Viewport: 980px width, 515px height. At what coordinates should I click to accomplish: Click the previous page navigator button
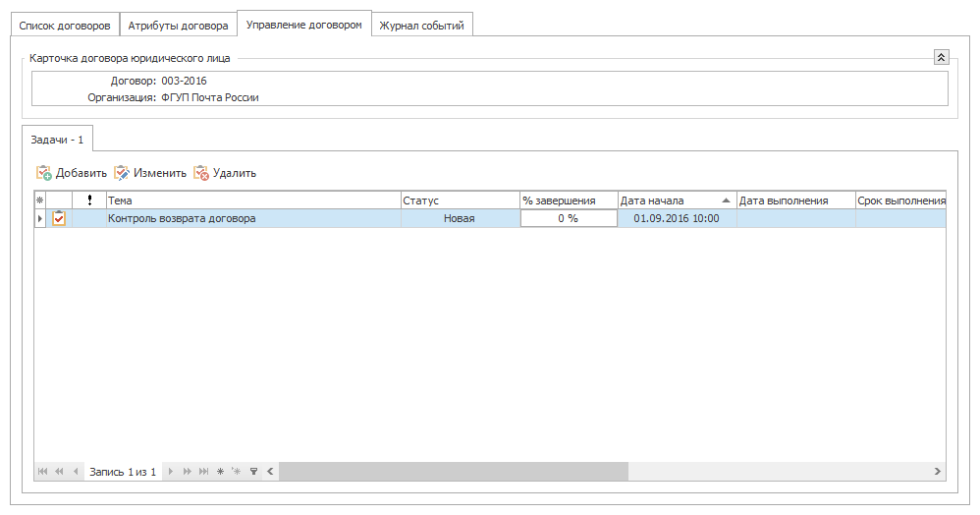click(x=59, y=471)
